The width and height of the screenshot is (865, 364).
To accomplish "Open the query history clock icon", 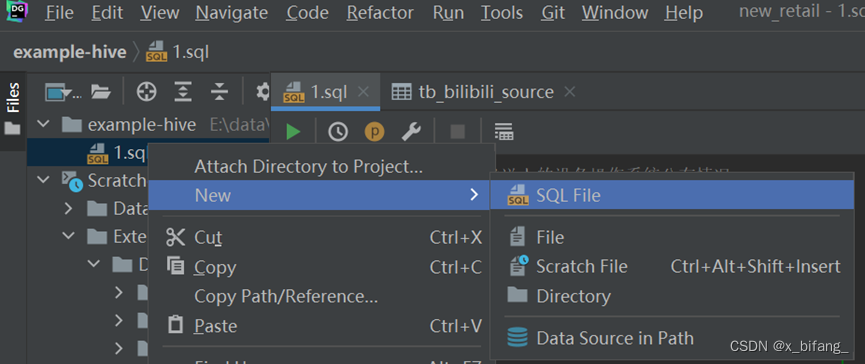I will tap(338, 132).
